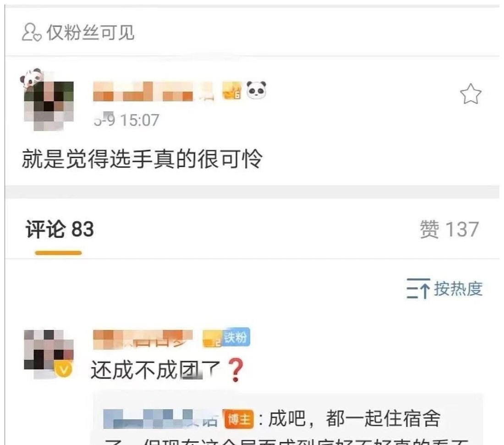Click the orange crown level badge
The image size is (504, 445).
231,91
